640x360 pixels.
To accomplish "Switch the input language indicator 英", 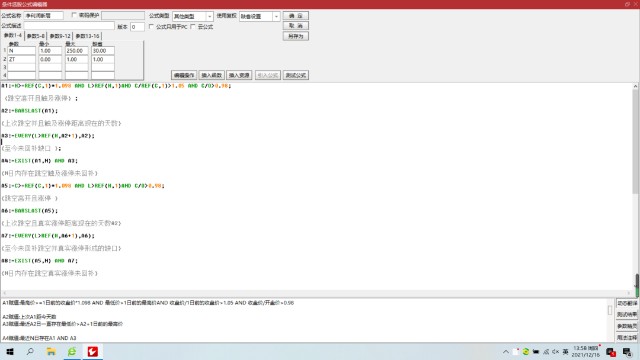I will pos(565,352).
